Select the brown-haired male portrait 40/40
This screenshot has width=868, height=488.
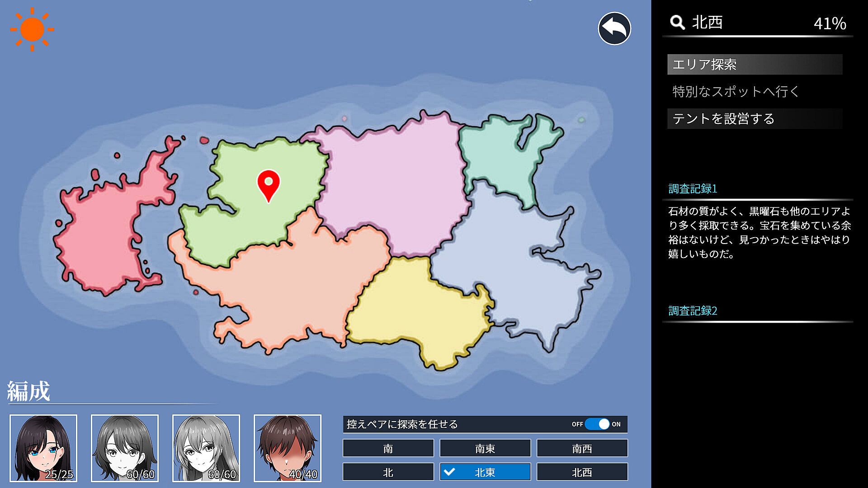(x=288, y=448)
